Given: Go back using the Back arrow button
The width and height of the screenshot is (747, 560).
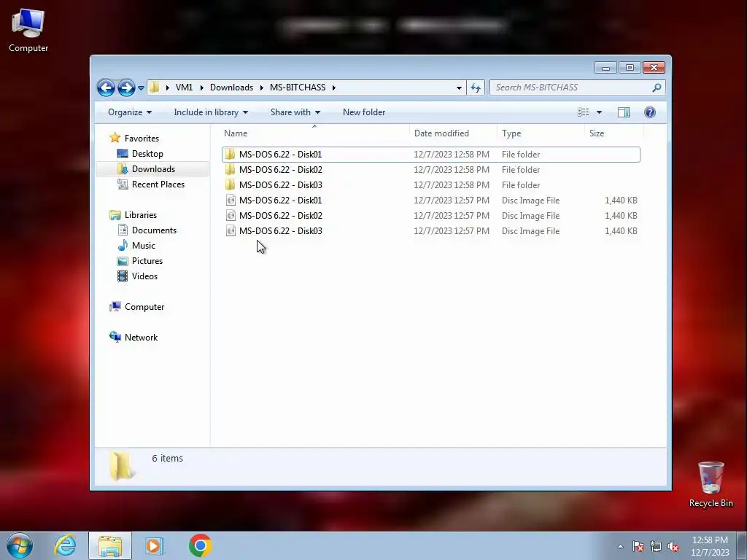Looking at the screenshot, I should [x=106, y=87].
